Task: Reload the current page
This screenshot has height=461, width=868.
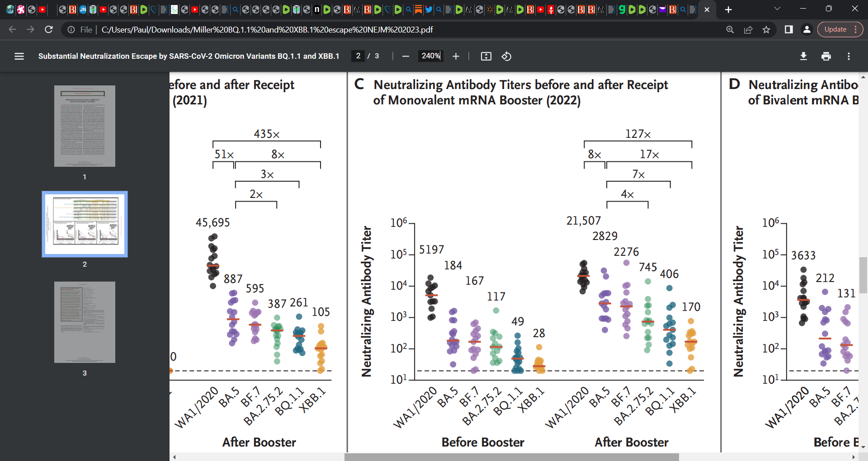Action: coord(49,29)
